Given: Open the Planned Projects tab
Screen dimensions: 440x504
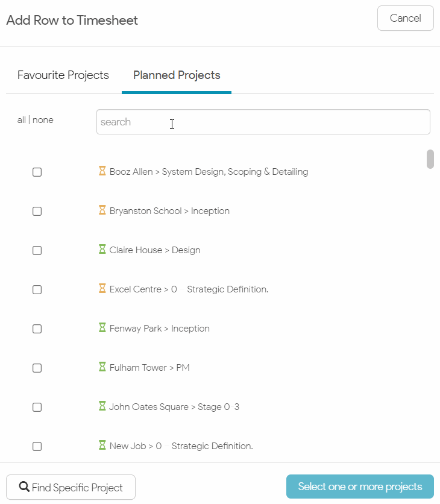Looking at the screenshot, I should click(177, 75).
